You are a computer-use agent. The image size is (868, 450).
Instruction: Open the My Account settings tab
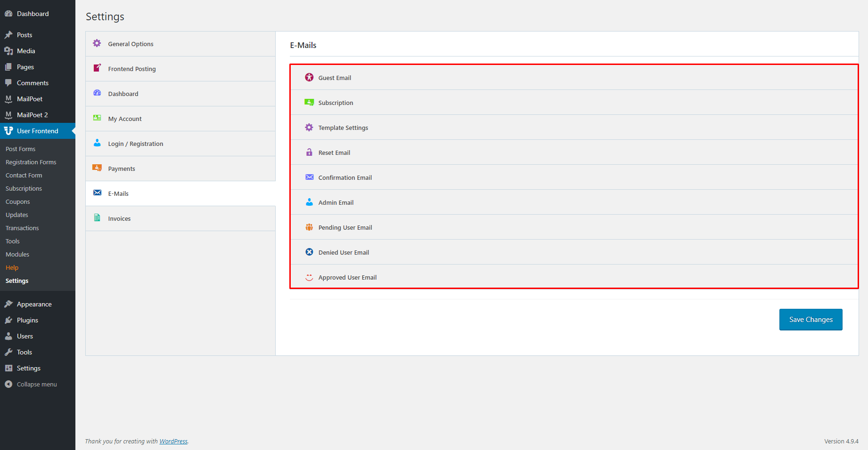click(x=180, y=119)
